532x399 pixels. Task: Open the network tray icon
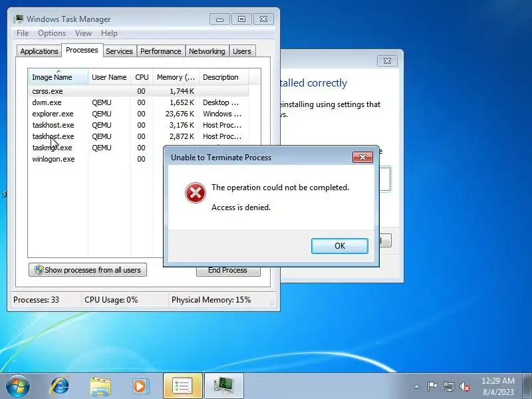point(448,386)
